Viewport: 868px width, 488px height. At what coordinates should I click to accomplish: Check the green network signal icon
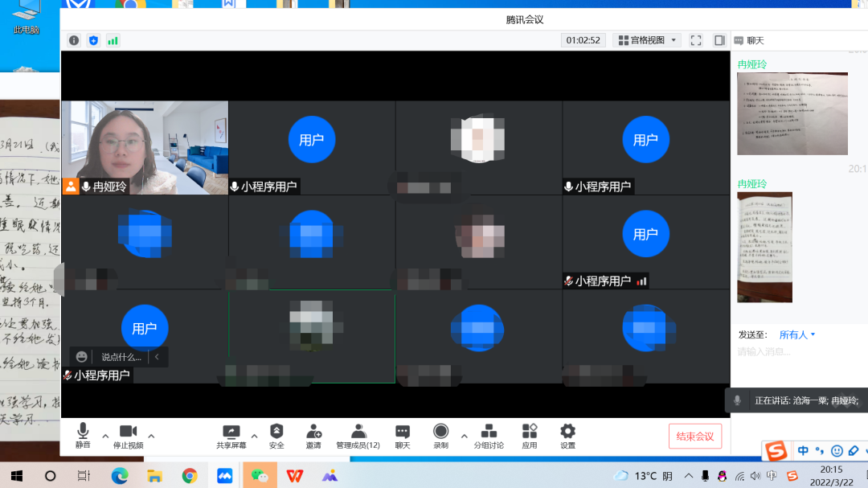coord(113,40)
